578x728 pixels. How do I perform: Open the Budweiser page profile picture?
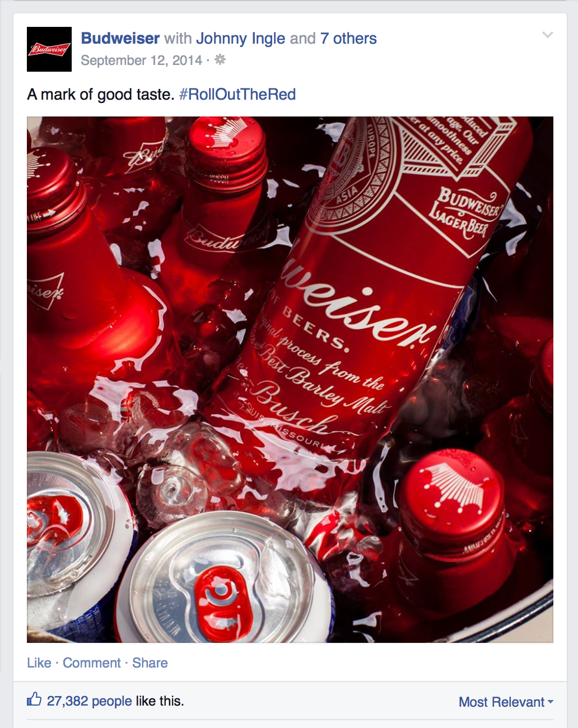click(49, 49)
